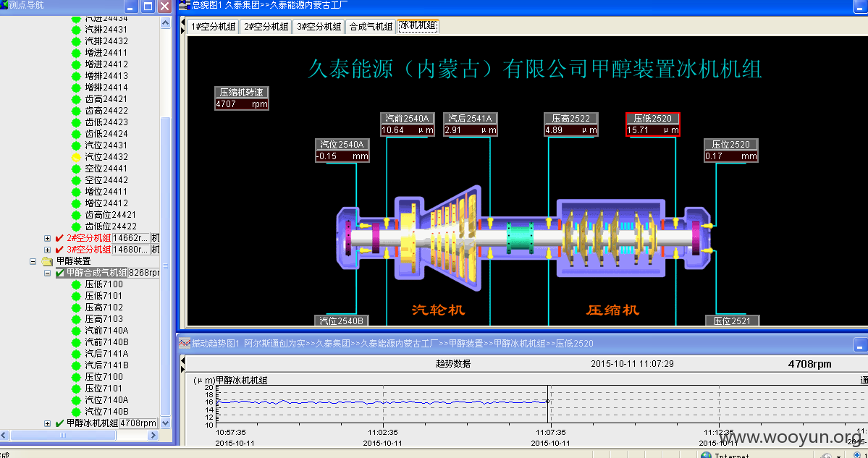Select the 压低7101 tree item
Screen dimensions: 868x458
(104, 296)
